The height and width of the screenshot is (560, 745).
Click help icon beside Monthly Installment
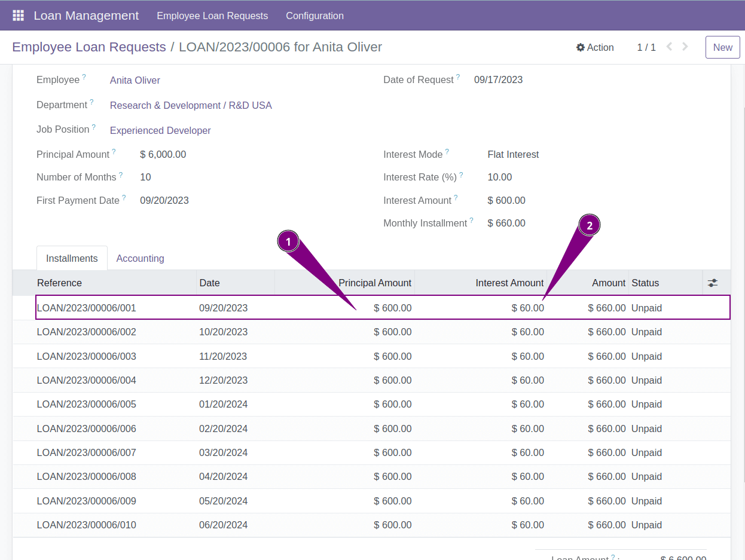pos(471,221)
